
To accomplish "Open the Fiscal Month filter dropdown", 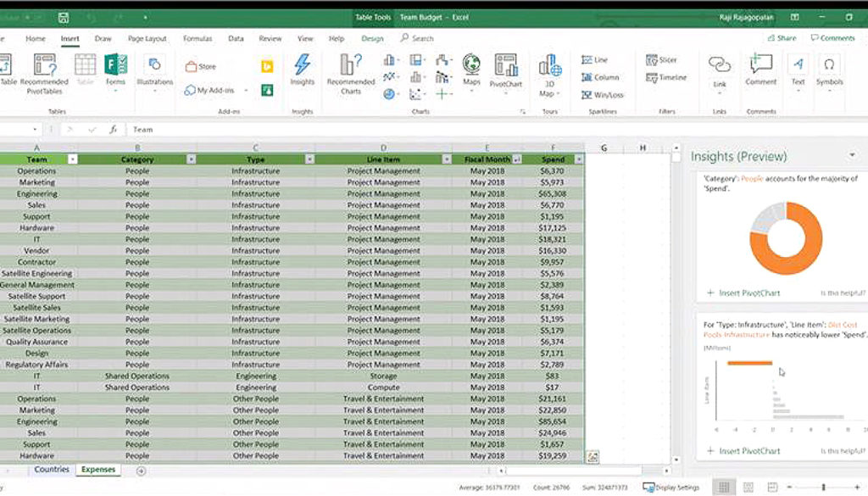I will coord(516,159).
